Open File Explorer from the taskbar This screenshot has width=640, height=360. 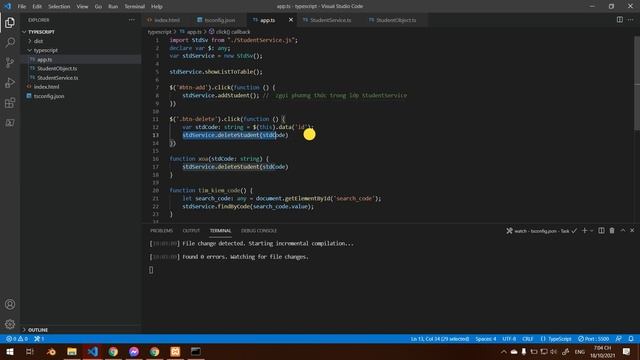72,351
